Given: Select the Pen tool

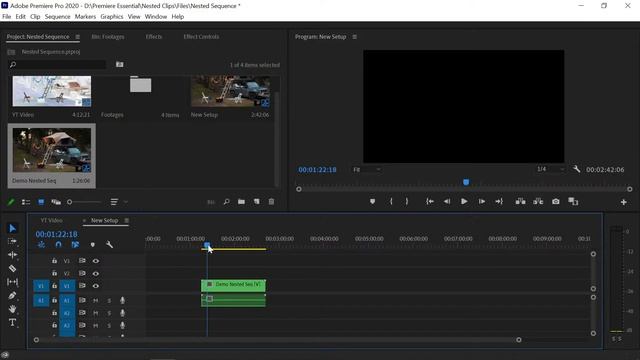Looking at the screenshot, I should tap(13, 295).
